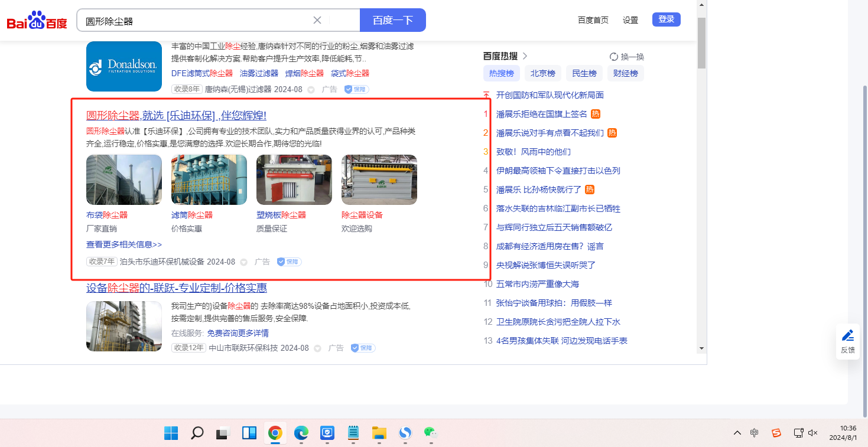868x447 pixels.
Task: Click the Baidu logo
Action: (x=37, y=21)
